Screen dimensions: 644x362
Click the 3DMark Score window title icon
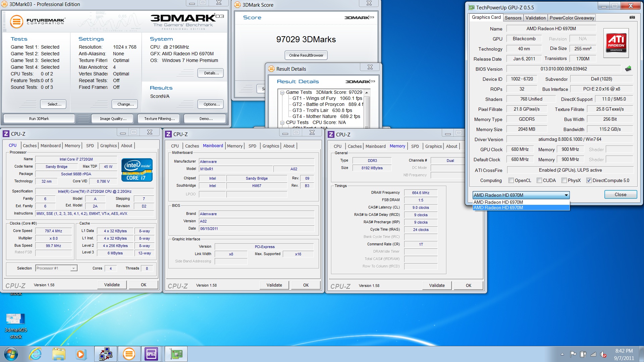(x=237, y=5)
